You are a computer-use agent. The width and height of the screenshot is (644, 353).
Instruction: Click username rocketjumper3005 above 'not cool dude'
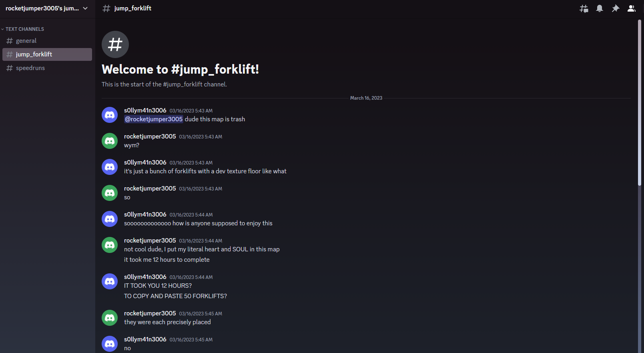(150, 241)
